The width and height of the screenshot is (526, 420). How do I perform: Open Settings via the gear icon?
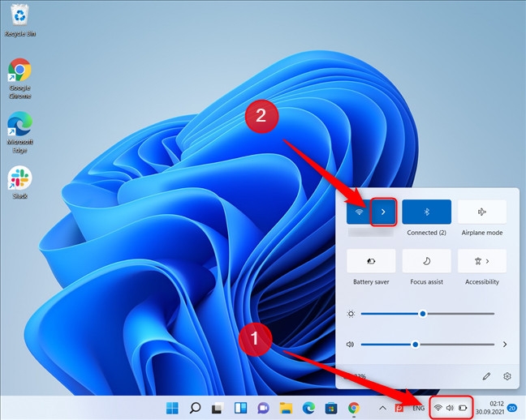[507, 376]
